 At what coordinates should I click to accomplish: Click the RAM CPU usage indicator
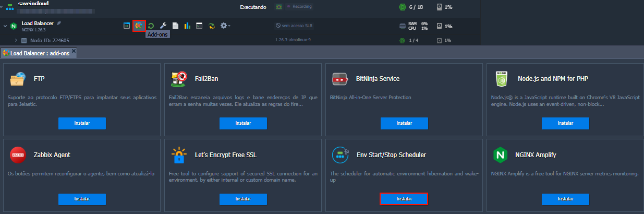pyautogui.click(x=414, y=26)
